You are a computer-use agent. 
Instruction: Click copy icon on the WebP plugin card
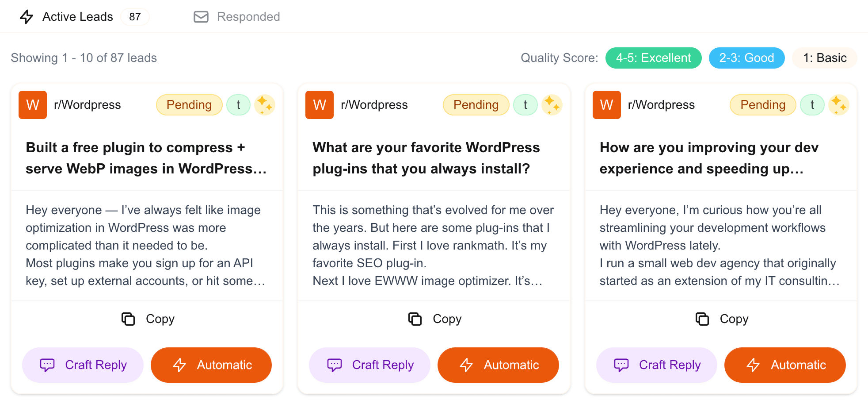point(128,319)
